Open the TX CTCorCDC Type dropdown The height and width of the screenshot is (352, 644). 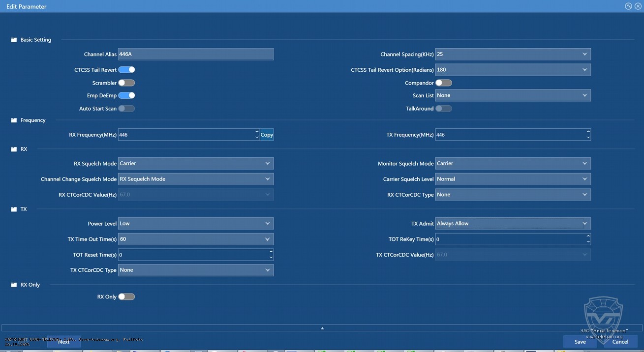click(x=196, y=270)
